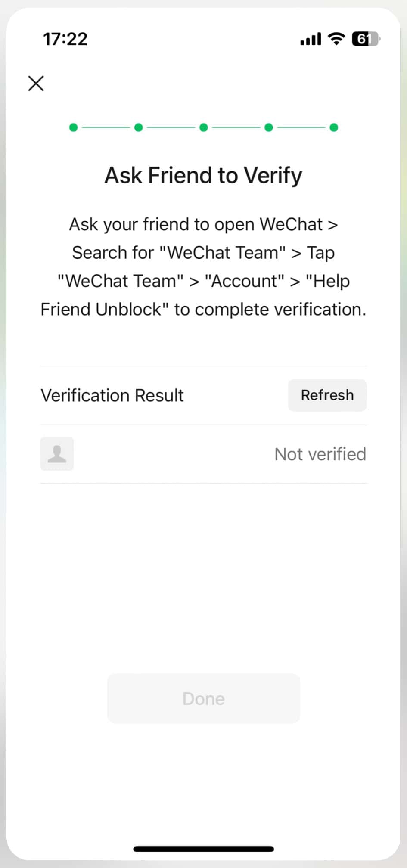
Task: Tap the Wi-Fi status icon
Action: (x=336, y=39)
